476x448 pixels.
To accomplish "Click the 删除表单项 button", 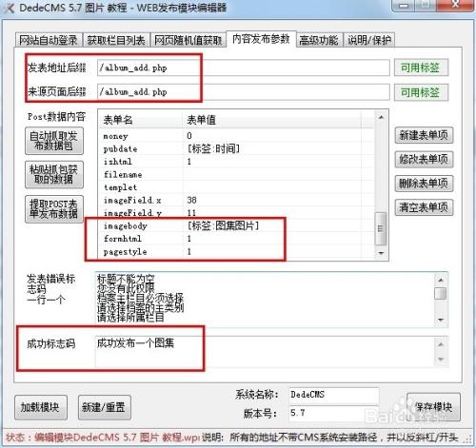I will pyautogui.click(x=424, y=184).
